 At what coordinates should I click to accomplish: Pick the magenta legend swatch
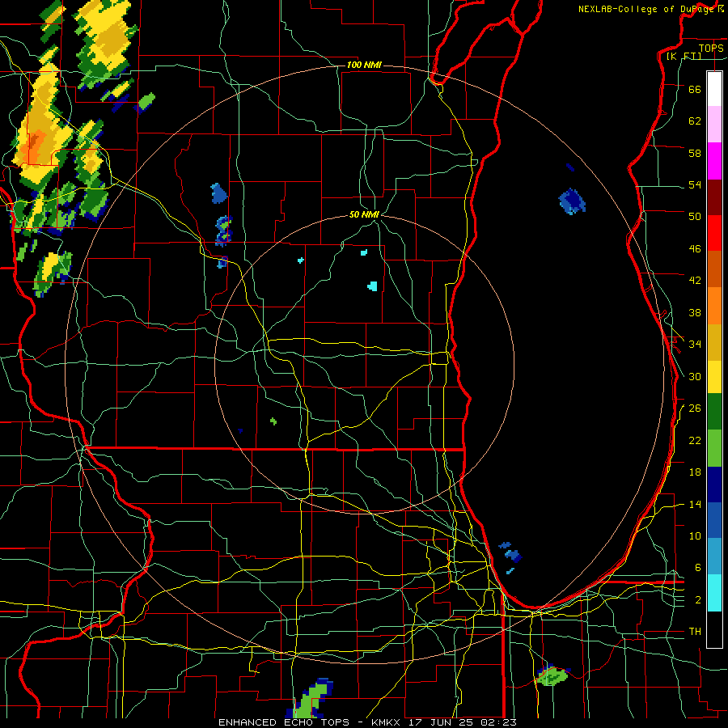pyautogui.click(x=714, y=161)
